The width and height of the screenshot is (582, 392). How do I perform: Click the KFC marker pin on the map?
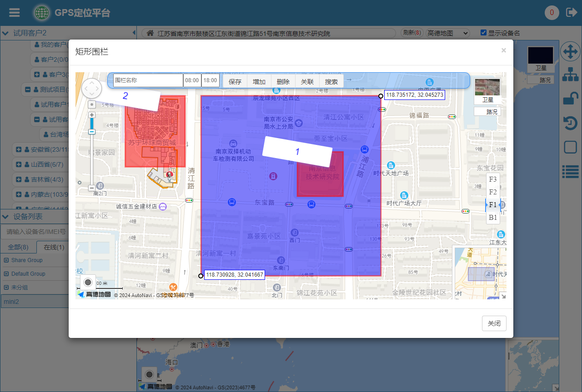point(170,175)
